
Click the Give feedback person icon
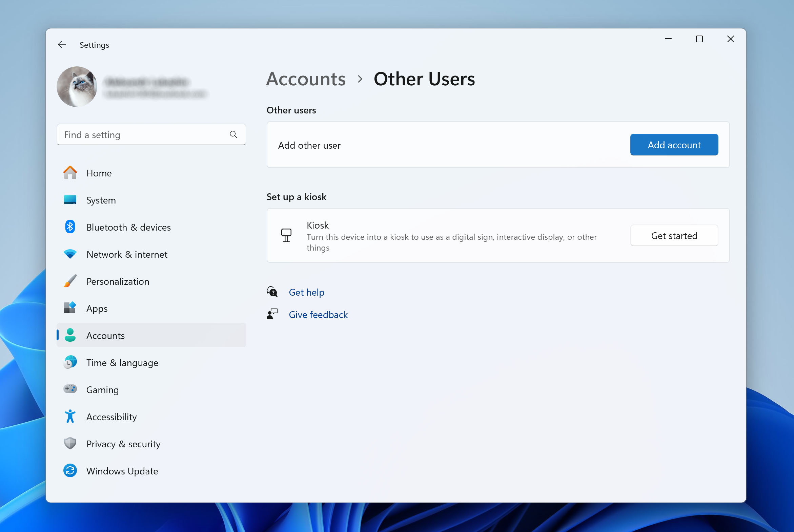(272, 314)
